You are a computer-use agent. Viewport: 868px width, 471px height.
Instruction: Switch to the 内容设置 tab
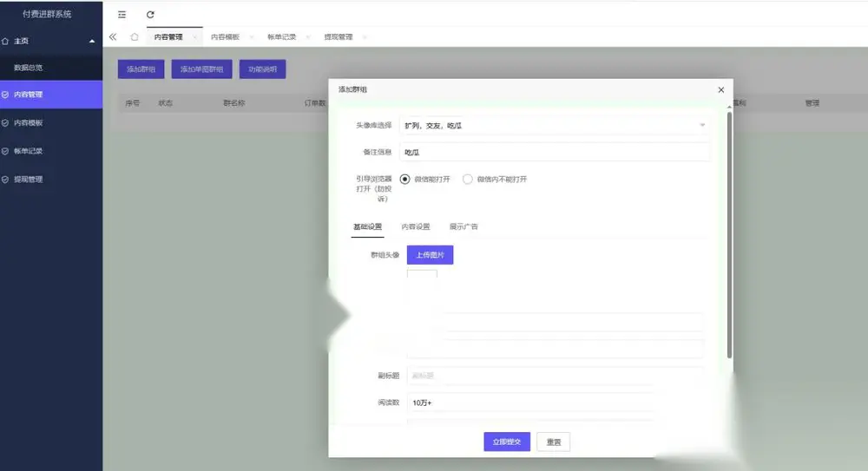pyautogui.click(x=416, y=227)
